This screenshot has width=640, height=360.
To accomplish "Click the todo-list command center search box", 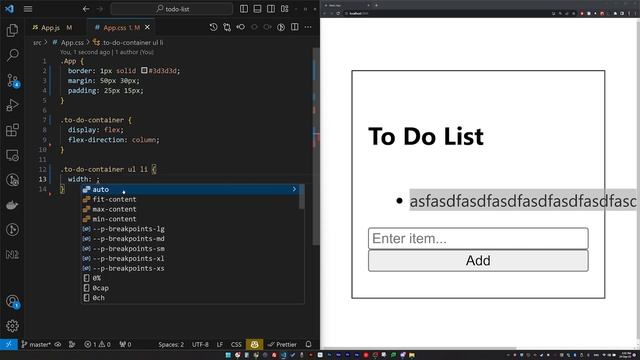I will (x=172, y=9).
